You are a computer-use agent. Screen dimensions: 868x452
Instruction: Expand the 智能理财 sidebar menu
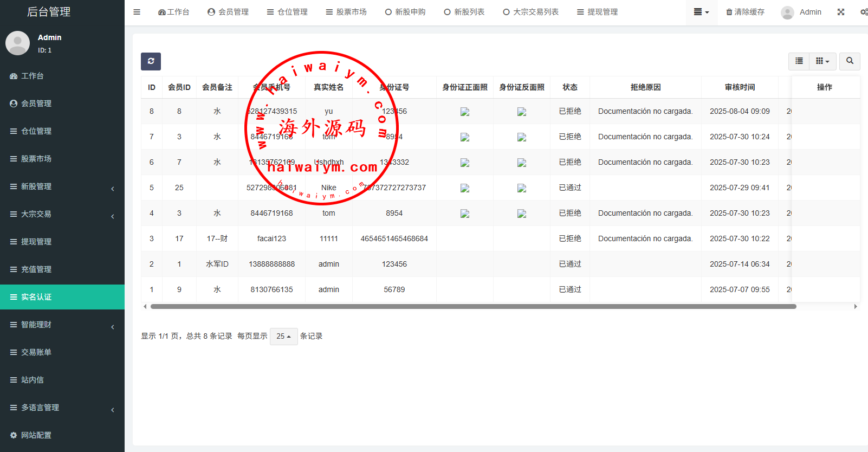click(62, 325)
